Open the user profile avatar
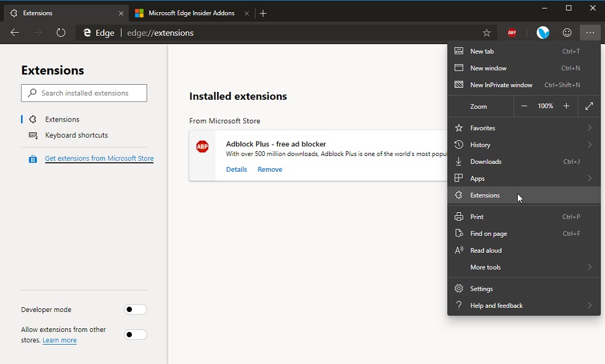The width and height of the screenshot is (605, 364). (543, 33)
